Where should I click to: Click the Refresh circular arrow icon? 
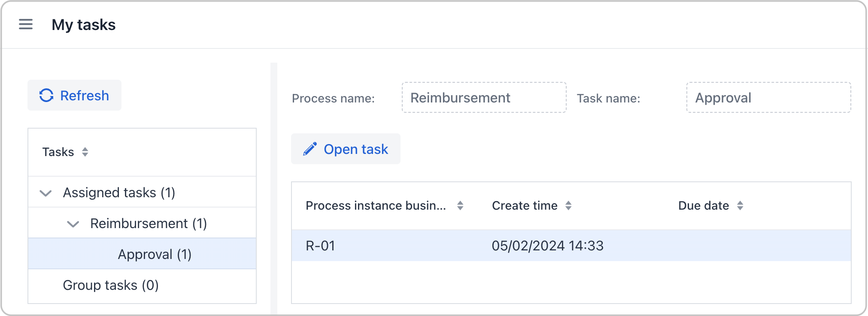pos(46,95)
